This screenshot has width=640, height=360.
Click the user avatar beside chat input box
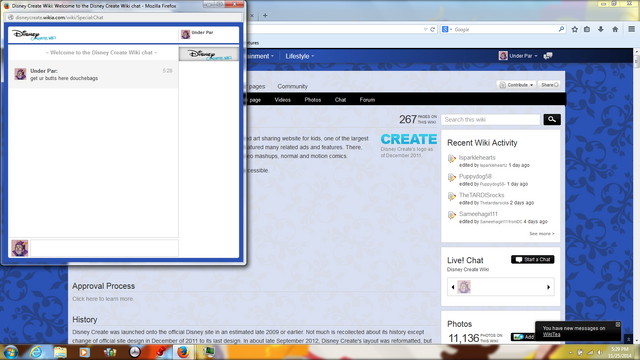pyautogui.click(x=20, y=248)
